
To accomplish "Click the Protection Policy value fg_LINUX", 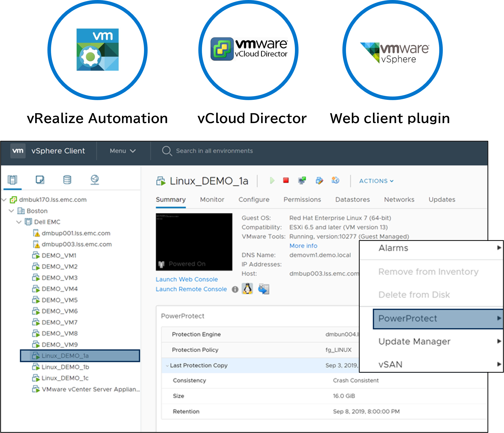I will (338, 350).
